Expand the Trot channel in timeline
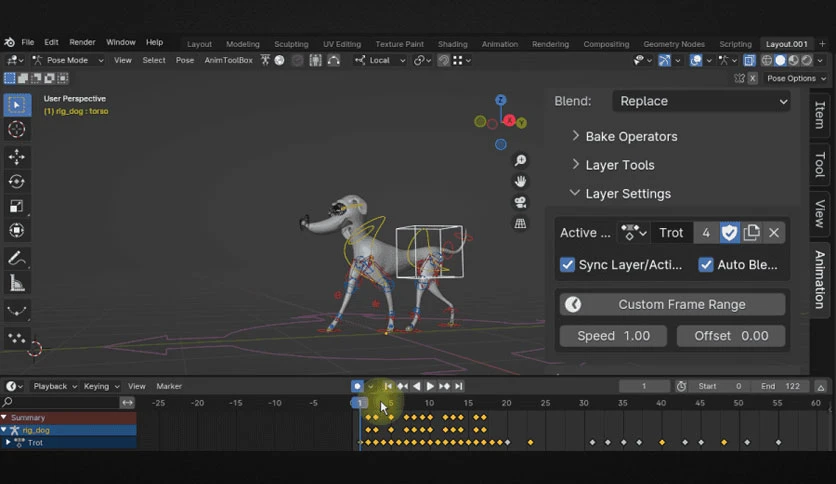Viewport: 836px width, 484px height. [8, 442]
